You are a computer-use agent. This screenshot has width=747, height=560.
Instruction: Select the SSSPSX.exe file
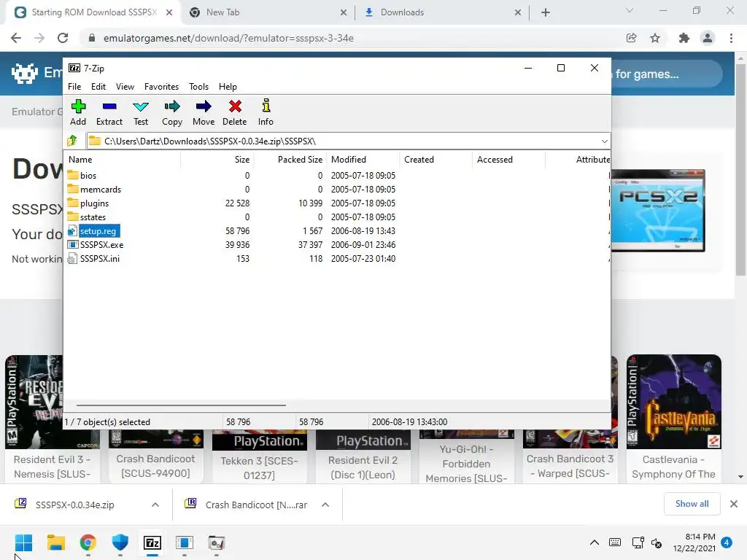click(x=101, y=245)
